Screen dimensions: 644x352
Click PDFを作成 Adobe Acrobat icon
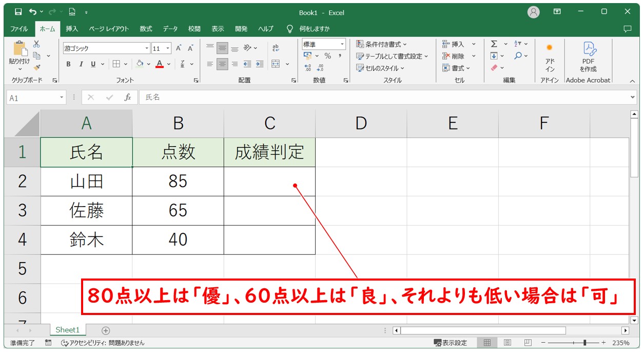[x=588, y=57]
